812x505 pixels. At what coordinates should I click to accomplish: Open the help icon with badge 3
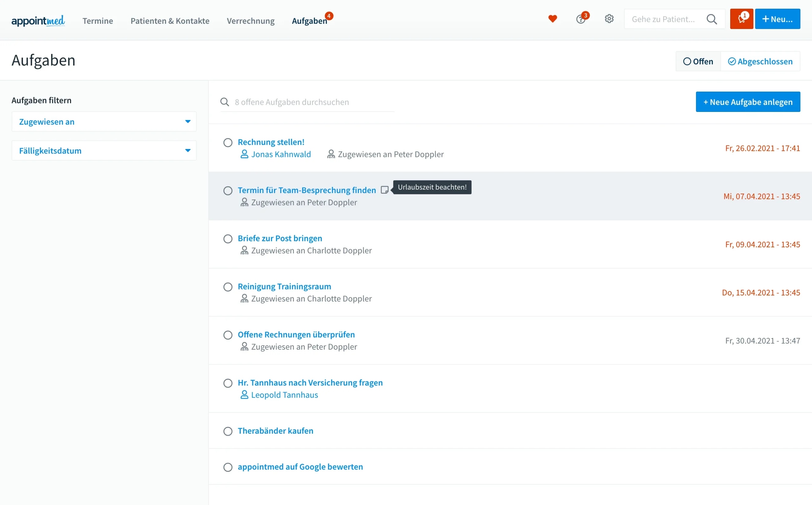click(x=581, y=19)
